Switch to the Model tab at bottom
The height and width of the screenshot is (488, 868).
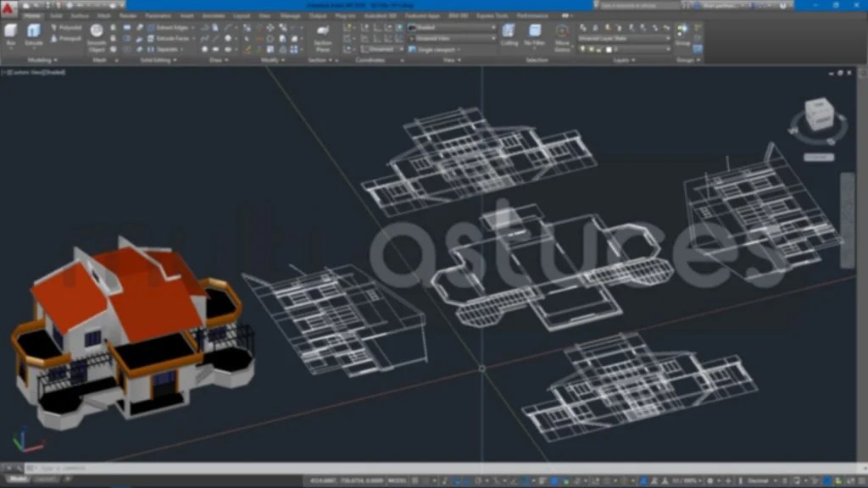19,480
